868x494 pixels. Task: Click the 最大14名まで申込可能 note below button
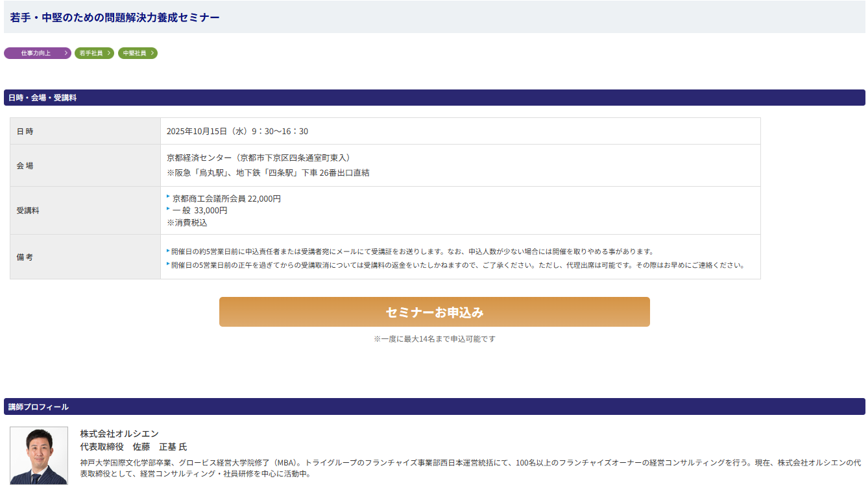coord(435,339)
